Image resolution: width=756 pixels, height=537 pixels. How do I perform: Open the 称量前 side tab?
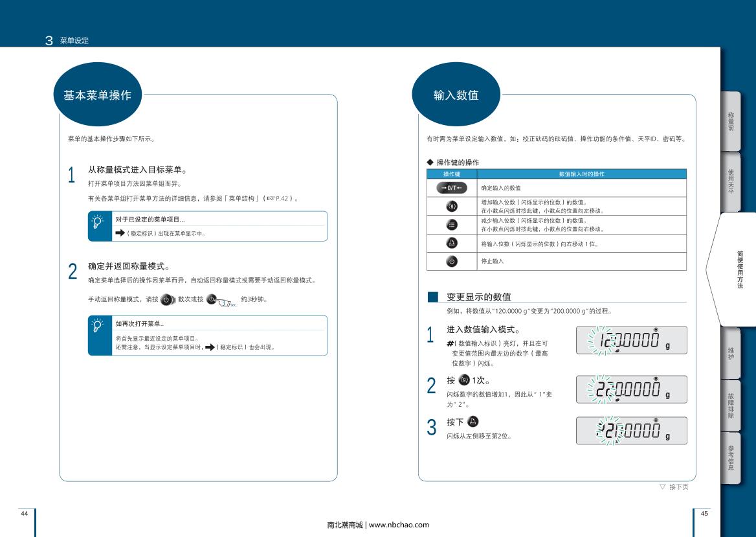tap(731, 122)
